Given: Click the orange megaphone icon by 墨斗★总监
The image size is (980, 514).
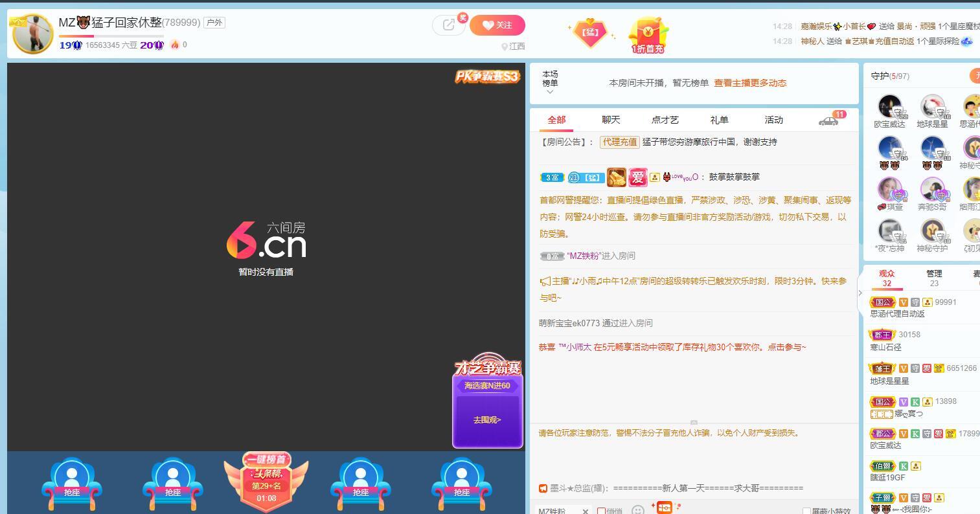Looking at the screenshot, I should tap(543, 488).
